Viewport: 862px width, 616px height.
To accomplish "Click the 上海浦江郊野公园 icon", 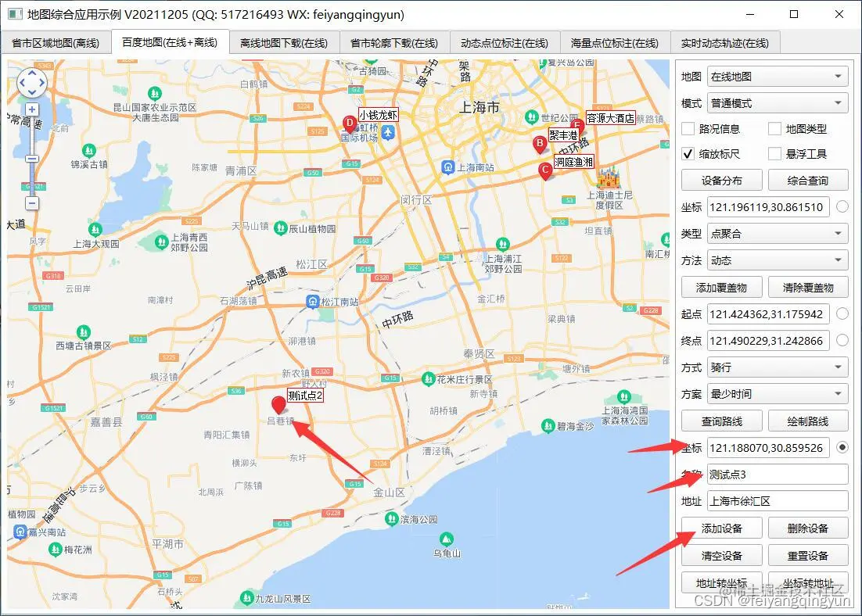I will (x=502, y=244).
